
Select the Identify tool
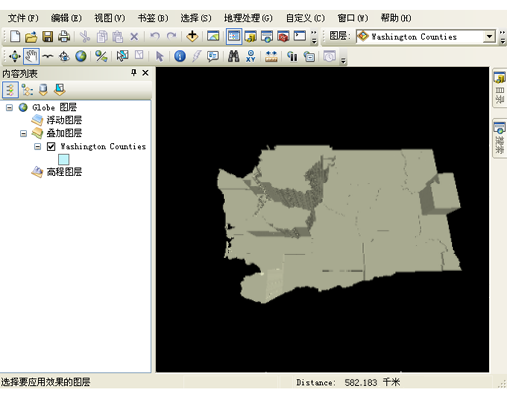[x=180, y=56]
